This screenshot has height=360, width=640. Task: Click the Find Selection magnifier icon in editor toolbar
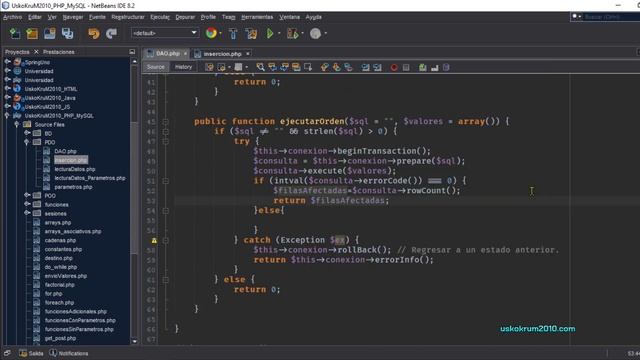pyautogui.click(x=260, y=67)
